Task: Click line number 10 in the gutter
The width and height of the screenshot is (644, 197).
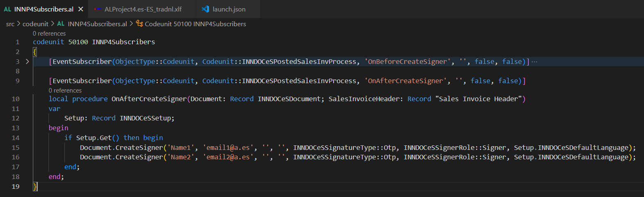Action: click(x=16, y=99)
